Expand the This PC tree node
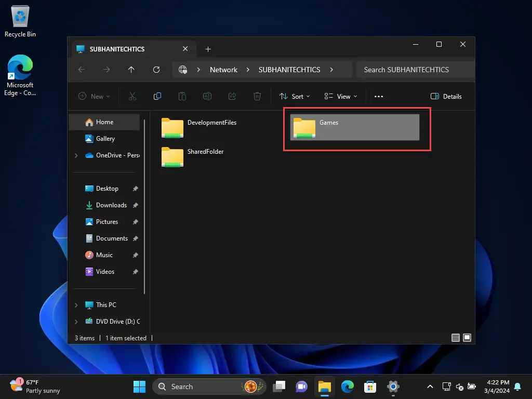The height and width of the screenshot is (399, 532). pyautogui.click(x=76, y=305)
